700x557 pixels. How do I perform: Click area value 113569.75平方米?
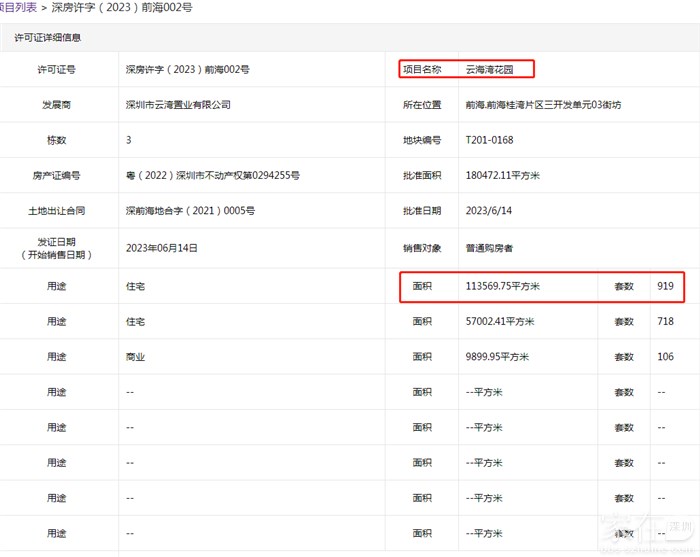(x=503, y=286)
